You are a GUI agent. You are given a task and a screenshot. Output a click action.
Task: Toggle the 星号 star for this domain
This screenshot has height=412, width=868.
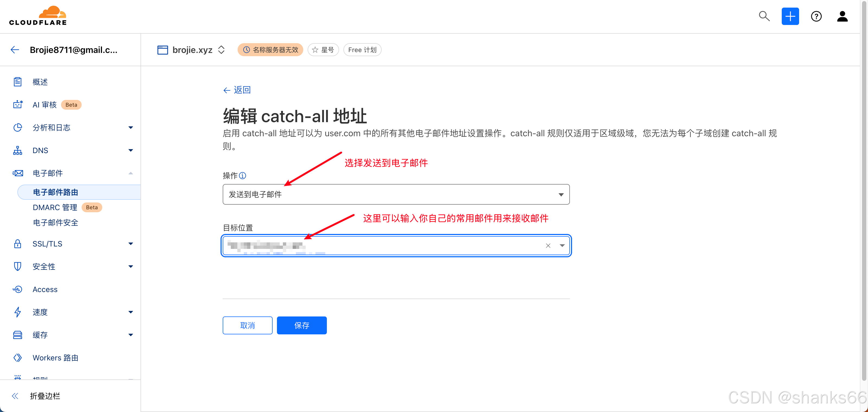click(x=323, y=50)
